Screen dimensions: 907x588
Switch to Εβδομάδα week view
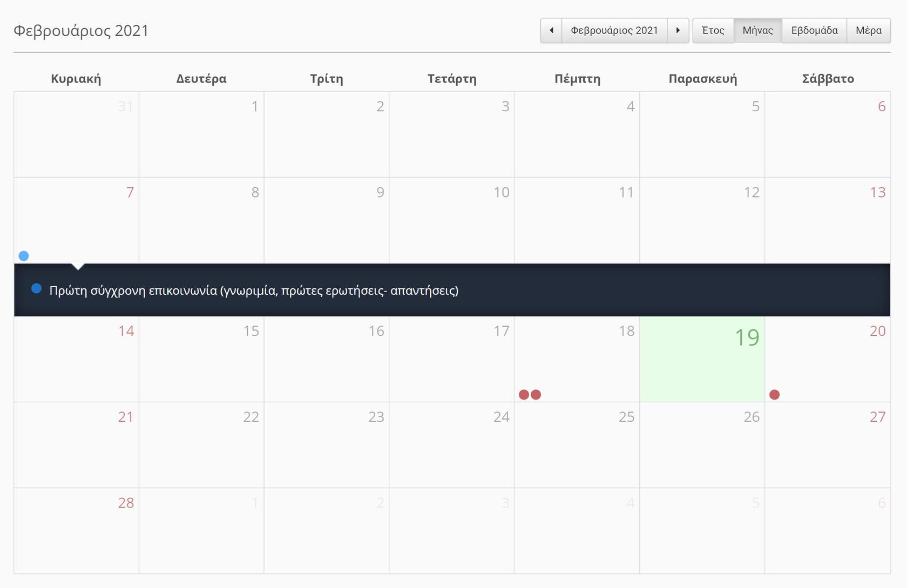[814, 30]
